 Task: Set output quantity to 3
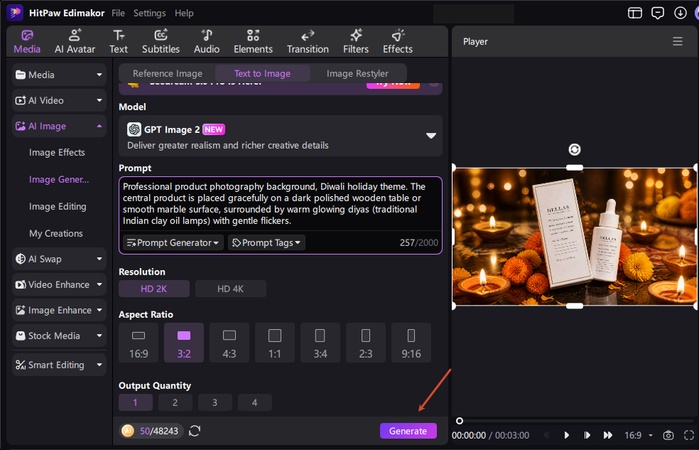[215, 402]
